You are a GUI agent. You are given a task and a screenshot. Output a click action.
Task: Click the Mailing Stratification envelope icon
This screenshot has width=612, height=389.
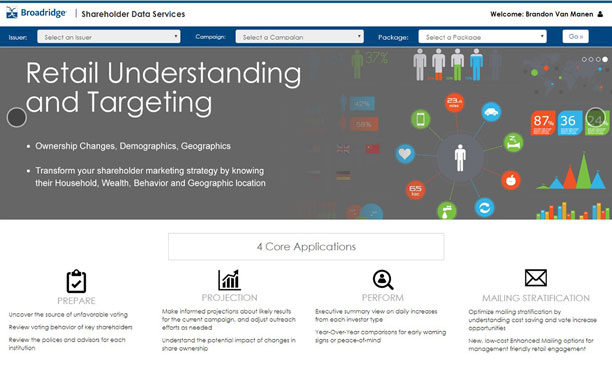[x=536, y=278]
